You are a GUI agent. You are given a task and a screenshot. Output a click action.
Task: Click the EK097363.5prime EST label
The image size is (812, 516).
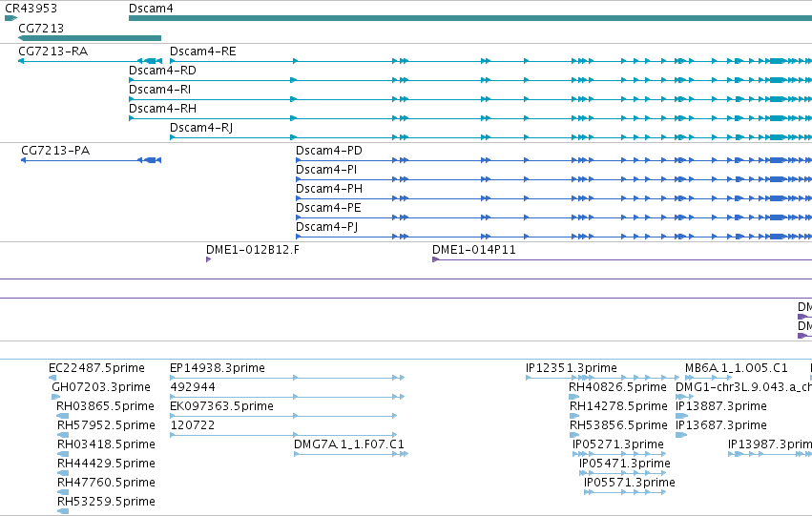(221, 406)
